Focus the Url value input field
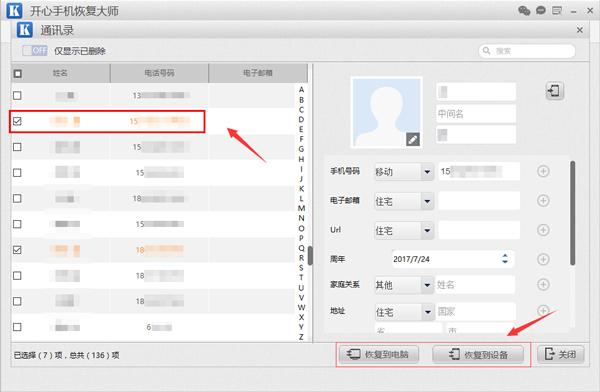The width and height of the screenshot is (600, 392). point(479,230)
